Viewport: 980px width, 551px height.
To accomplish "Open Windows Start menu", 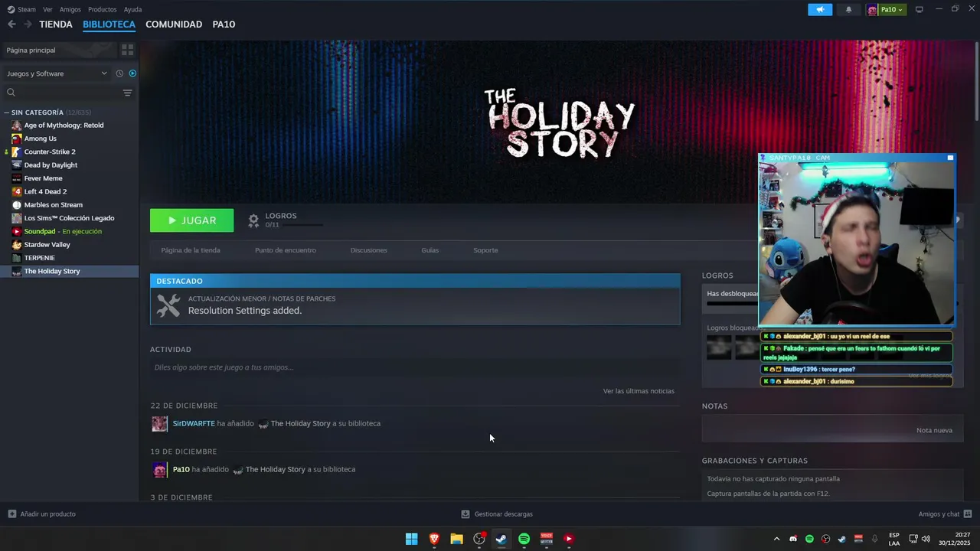I will click(411, 539).
